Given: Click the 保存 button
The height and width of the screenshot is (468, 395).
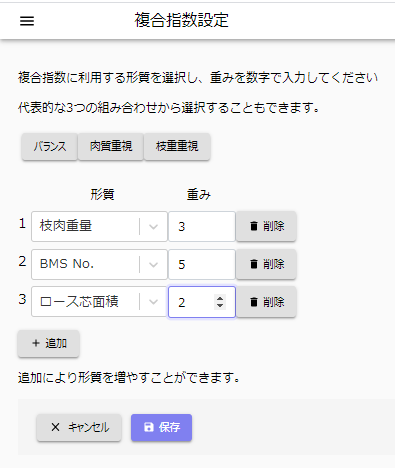Looking at the screenshot, I should [x=161, y=427].
